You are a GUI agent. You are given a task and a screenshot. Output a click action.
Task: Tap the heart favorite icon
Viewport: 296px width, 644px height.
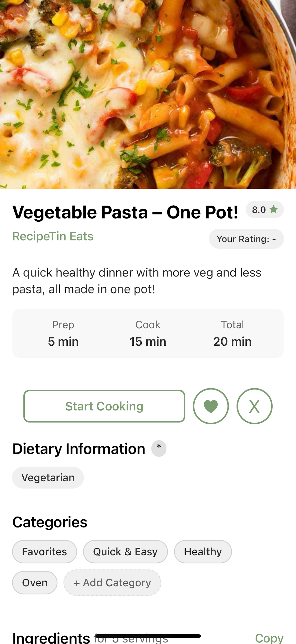click(211, 406)
